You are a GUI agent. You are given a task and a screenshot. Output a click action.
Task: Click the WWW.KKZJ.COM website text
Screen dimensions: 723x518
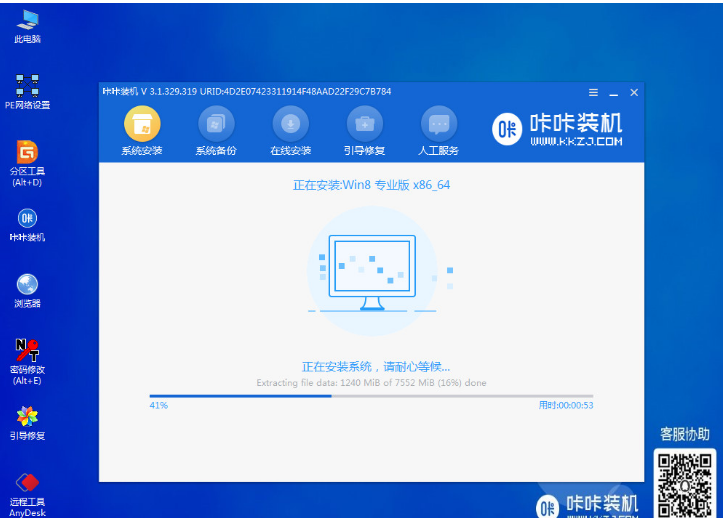(576, 143)
